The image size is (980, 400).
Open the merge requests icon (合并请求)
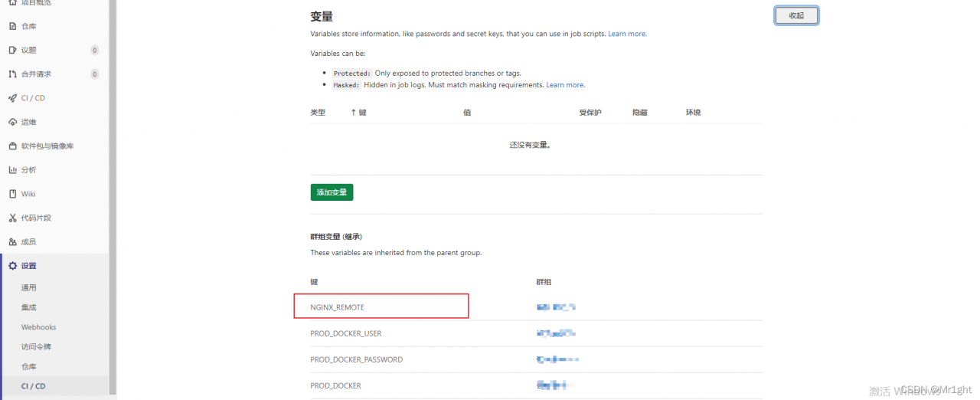point(12,74)
